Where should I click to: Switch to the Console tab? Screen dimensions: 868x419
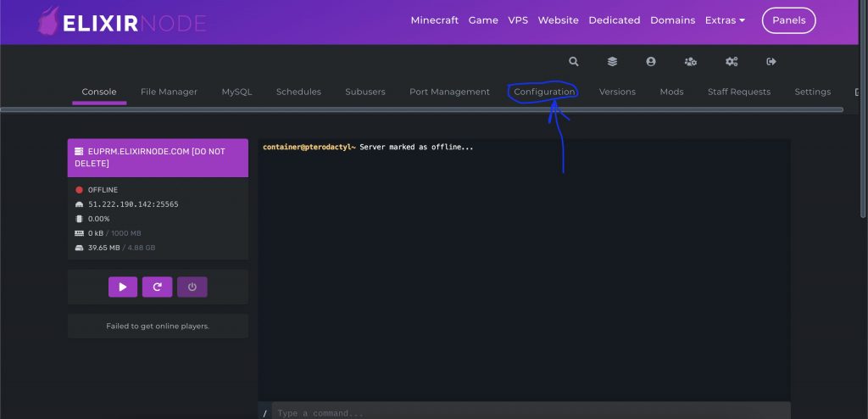pyautogui.click(x=99, y=92)
